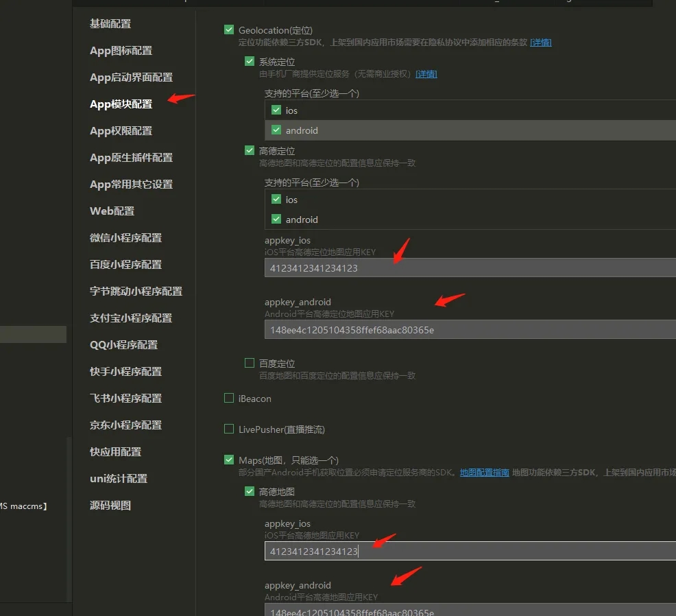Open App原生插件配置 section
Viewport: 676px width, 616px height.
pos(131,158)
